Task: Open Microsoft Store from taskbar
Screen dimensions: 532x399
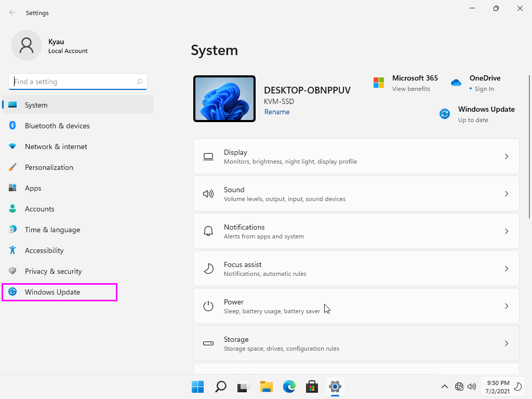Action: pos(312,387)
